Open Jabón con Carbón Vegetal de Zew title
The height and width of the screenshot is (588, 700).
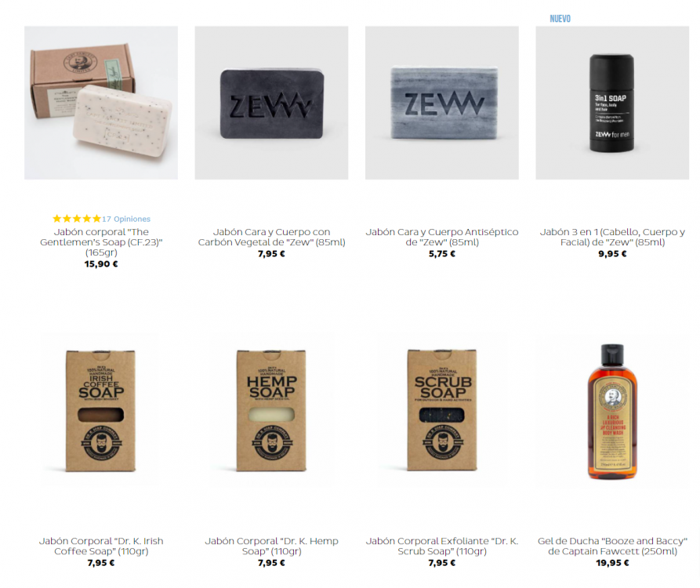tap(271, 237)
